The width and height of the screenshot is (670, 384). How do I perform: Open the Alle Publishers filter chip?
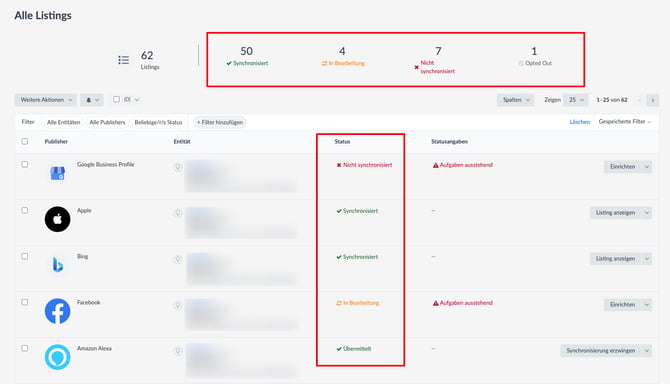point(107,122)
